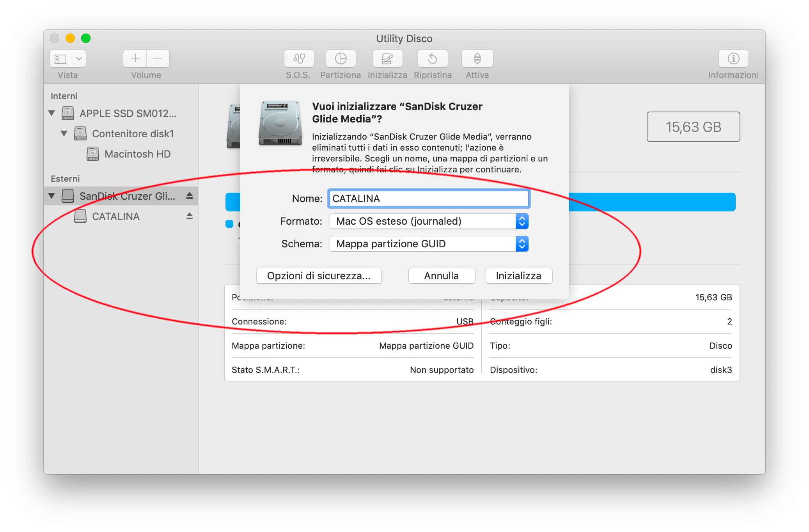
Task: Open the Schema dropdown menu
Action: (429, 244)
